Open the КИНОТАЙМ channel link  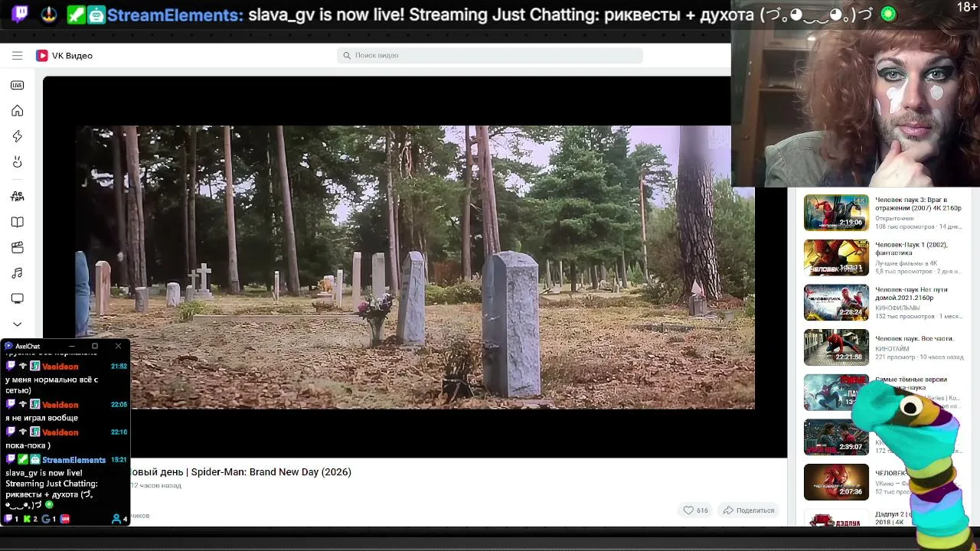click(x=892, y=349)
